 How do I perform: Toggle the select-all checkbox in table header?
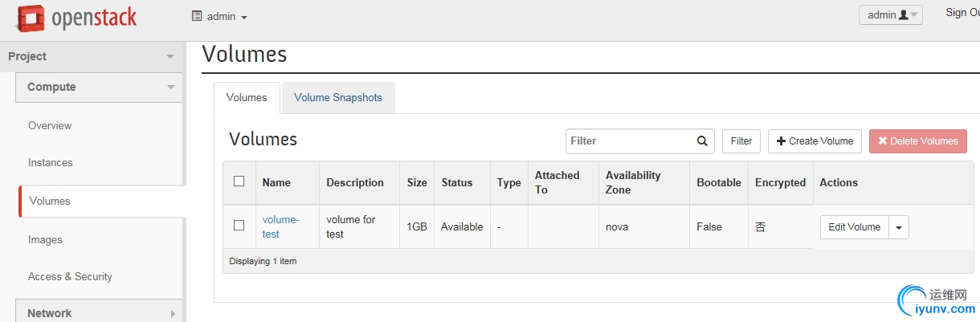pyautogui.click(x=239, y=181)
